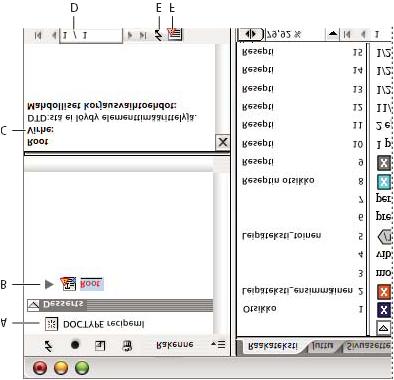Close the error pane with X button
Viewport: 394px width, 380px height.
pyautogui.click(x=222, y=143)
